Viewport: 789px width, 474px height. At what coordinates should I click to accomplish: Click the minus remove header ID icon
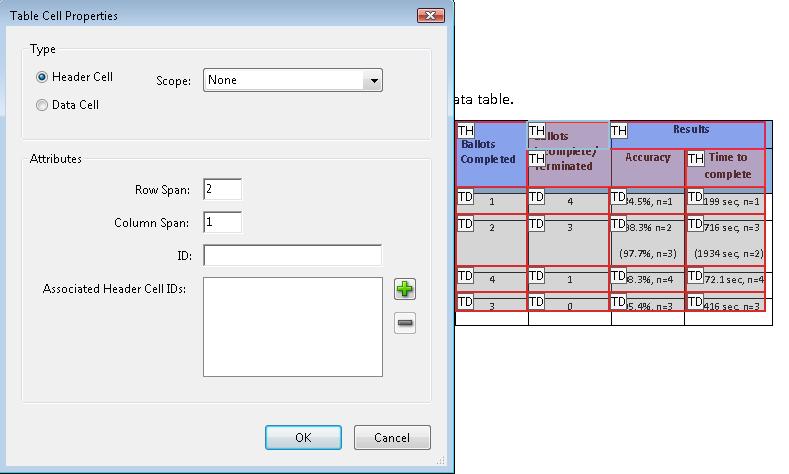405,323
